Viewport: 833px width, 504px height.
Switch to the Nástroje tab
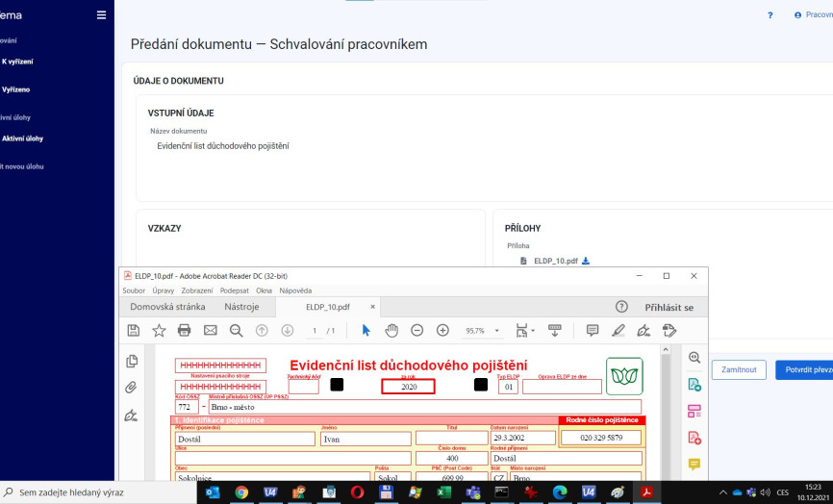coord(241,307)
